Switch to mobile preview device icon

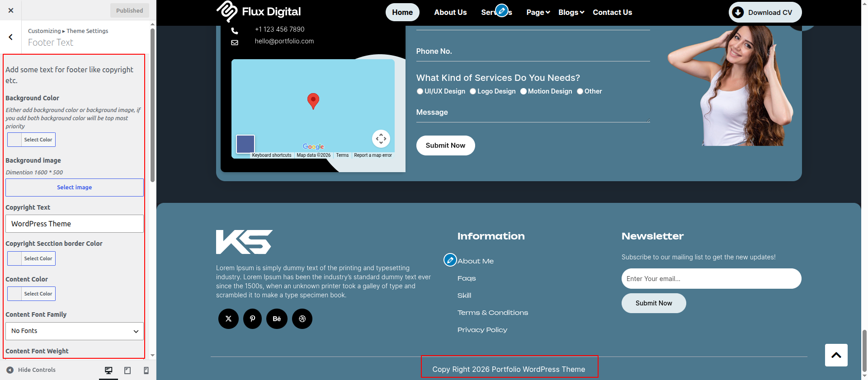coord(146,370)
